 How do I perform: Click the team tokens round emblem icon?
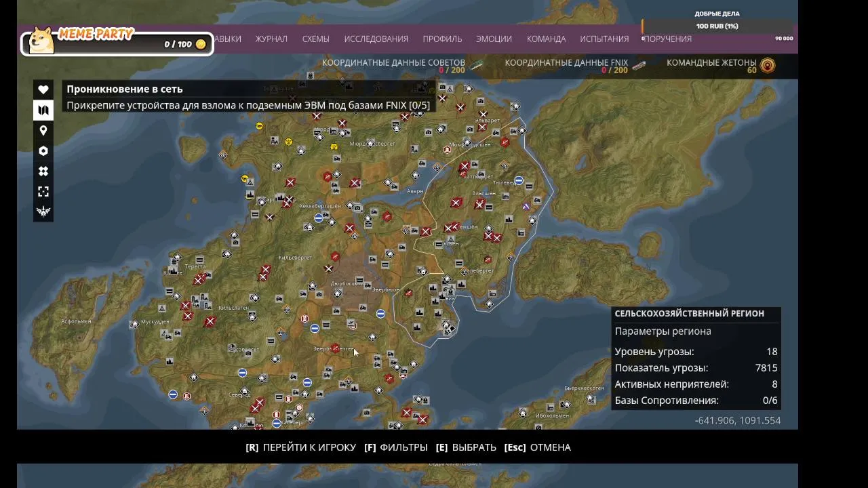(768, 65)
